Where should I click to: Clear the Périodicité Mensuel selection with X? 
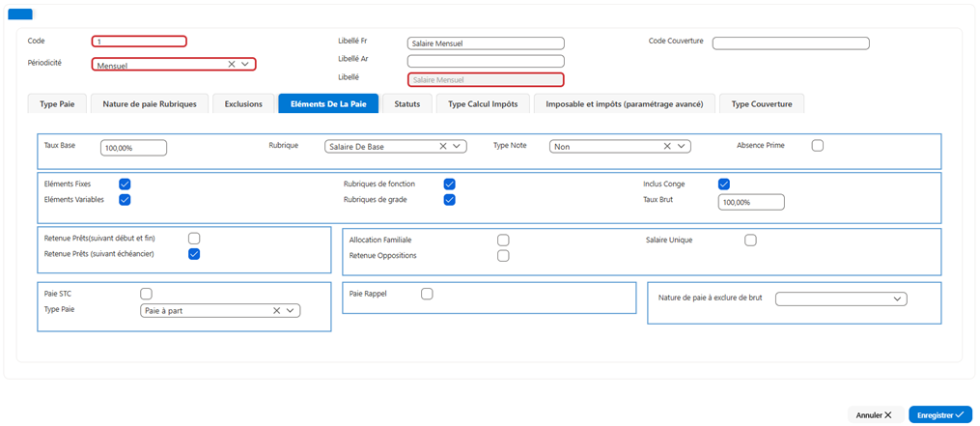232,64
